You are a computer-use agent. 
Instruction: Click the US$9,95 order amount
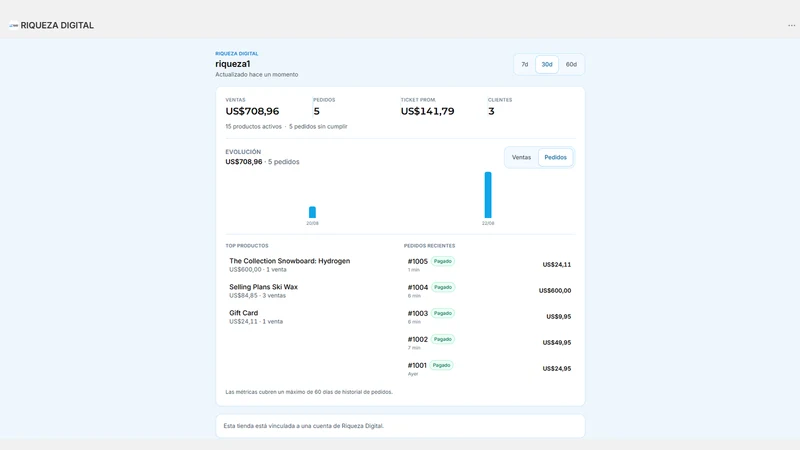[x=559, y=317]
